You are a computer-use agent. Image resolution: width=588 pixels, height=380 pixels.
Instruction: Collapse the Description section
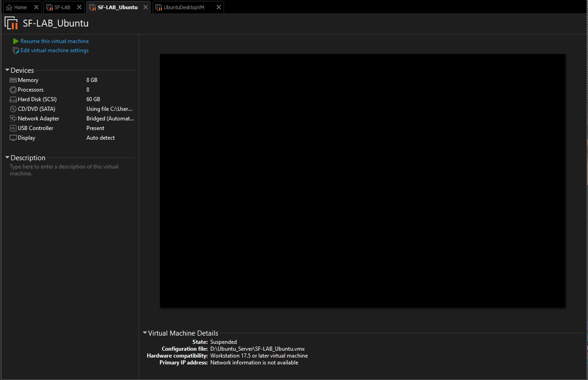(7, 158)
